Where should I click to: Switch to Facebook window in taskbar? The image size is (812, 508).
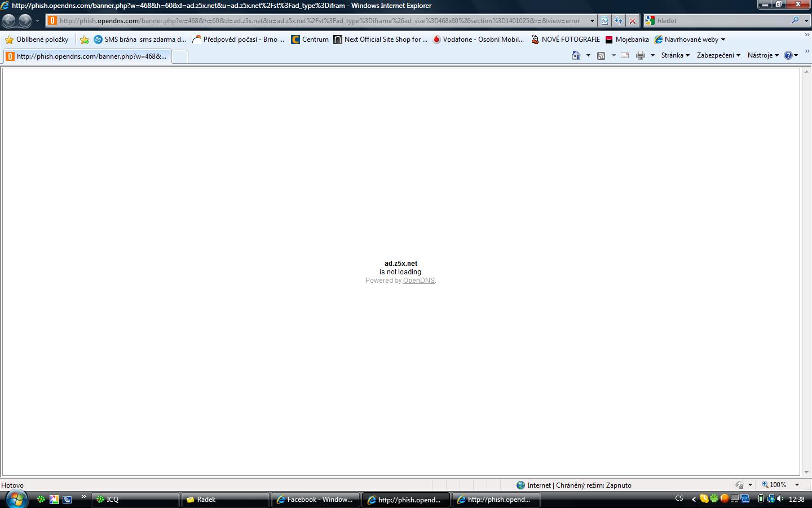pos(315,500)
